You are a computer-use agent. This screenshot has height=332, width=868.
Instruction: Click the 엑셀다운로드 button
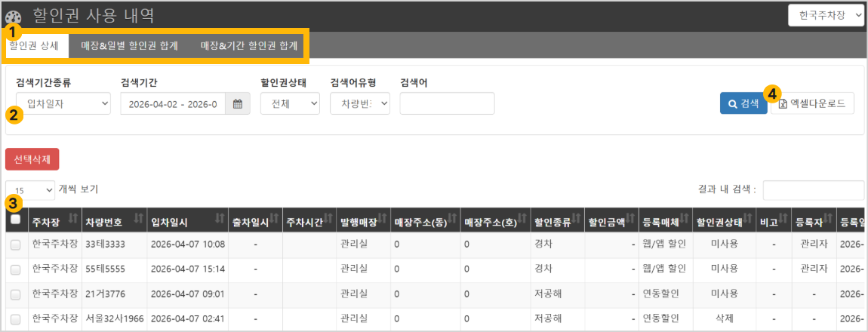pyautogui.click(x=812, y=103)
